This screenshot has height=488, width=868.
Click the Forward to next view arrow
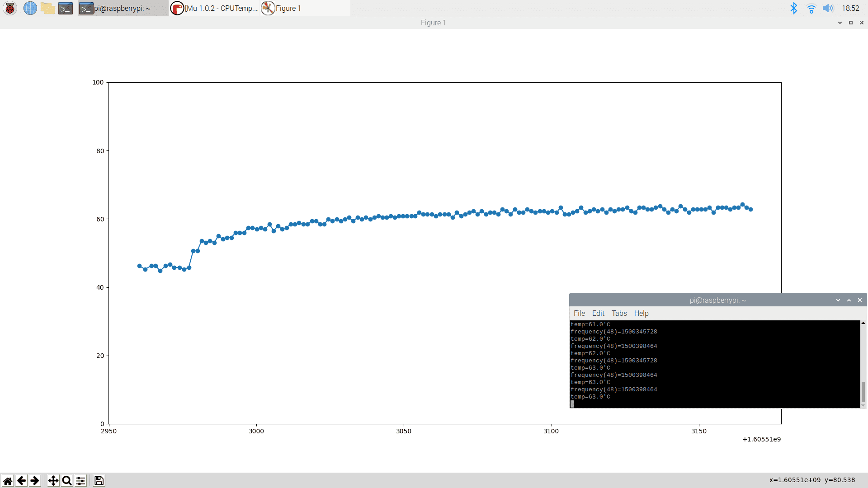pyautogui.click(x=35, y=480)
